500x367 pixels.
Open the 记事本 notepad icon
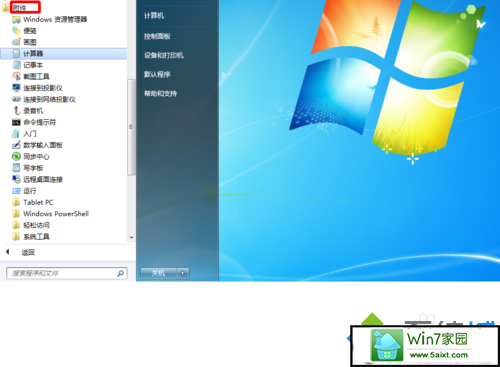16,65
